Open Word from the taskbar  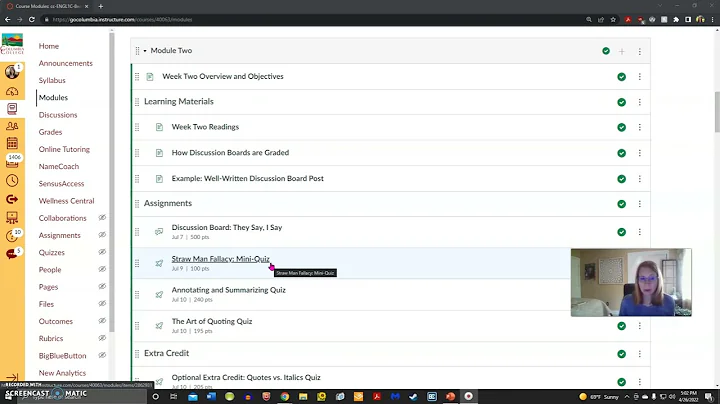click(211, 397)
